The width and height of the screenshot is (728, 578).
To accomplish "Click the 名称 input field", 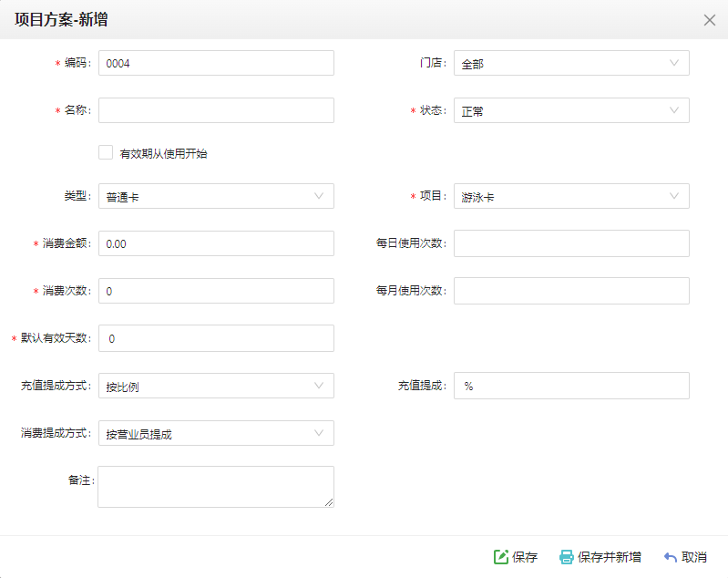I will point(216,110).
